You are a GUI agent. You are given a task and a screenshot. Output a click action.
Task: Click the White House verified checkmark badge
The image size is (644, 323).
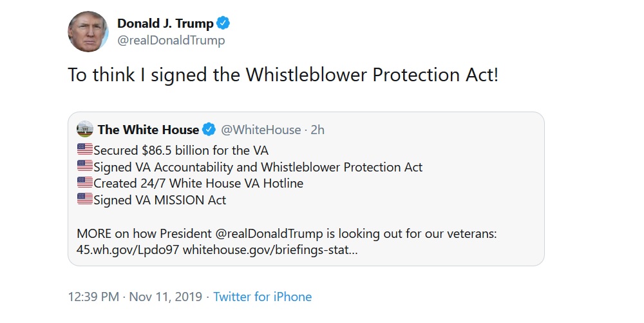209,130
